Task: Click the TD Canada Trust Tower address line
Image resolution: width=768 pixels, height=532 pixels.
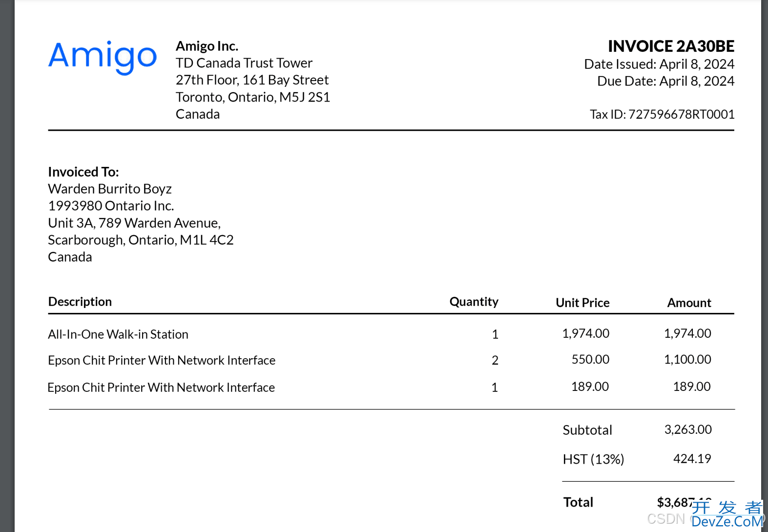Action: pyautogui.click(x=244, y=63)
